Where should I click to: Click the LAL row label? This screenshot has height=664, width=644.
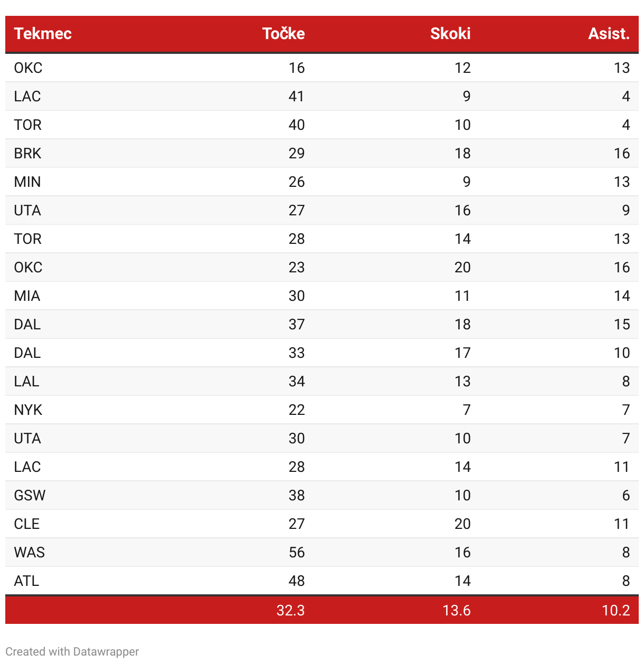point(26,382)
